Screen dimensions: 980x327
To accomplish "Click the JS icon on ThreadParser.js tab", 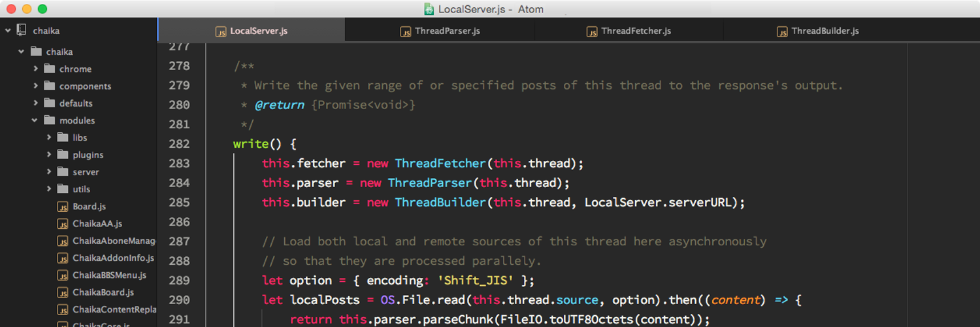I will tap(405, 31).
